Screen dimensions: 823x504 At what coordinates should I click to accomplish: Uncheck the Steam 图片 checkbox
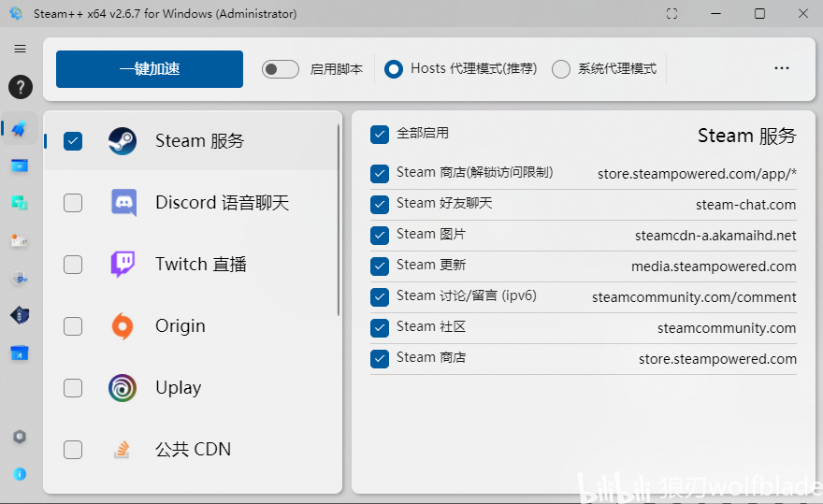(x=380, y=236)
